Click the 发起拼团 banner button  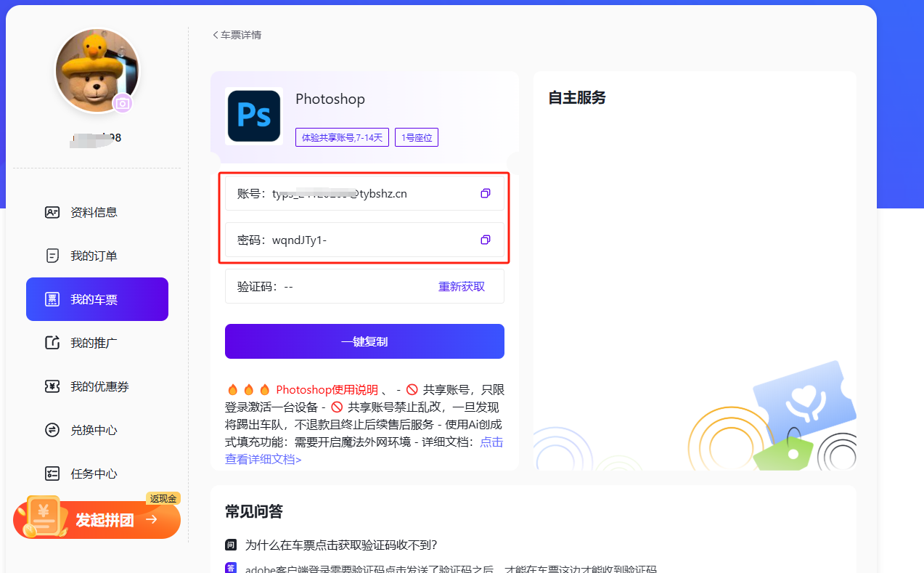click(x=97, y=520)
